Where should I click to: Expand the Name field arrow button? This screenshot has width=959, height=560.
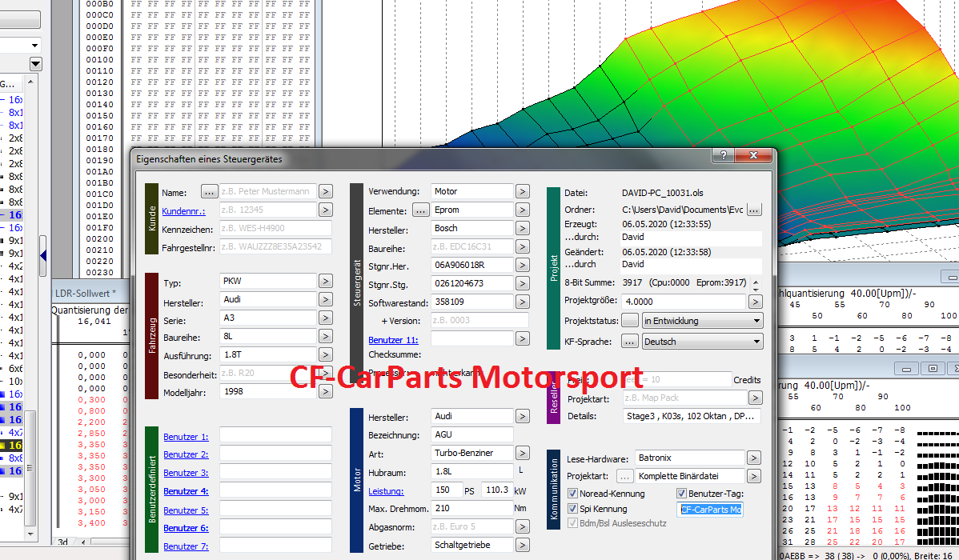325,191
